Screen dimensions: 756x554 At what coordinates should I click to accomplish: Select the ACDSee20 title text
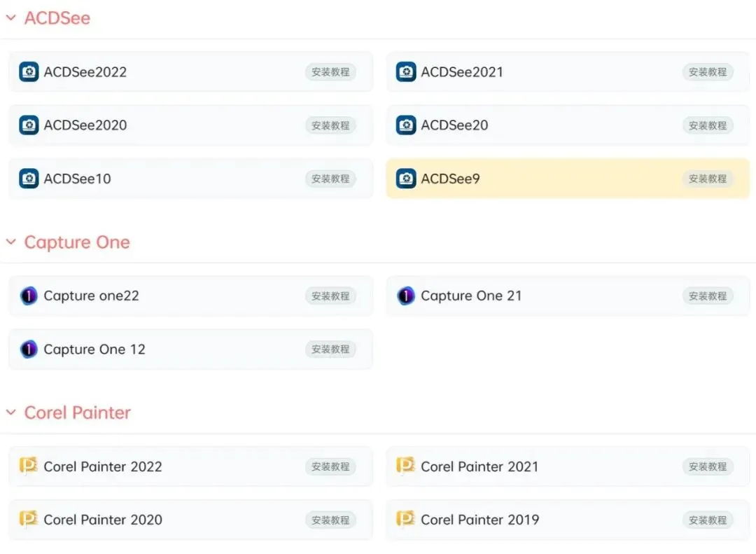(x=455, y=125)
